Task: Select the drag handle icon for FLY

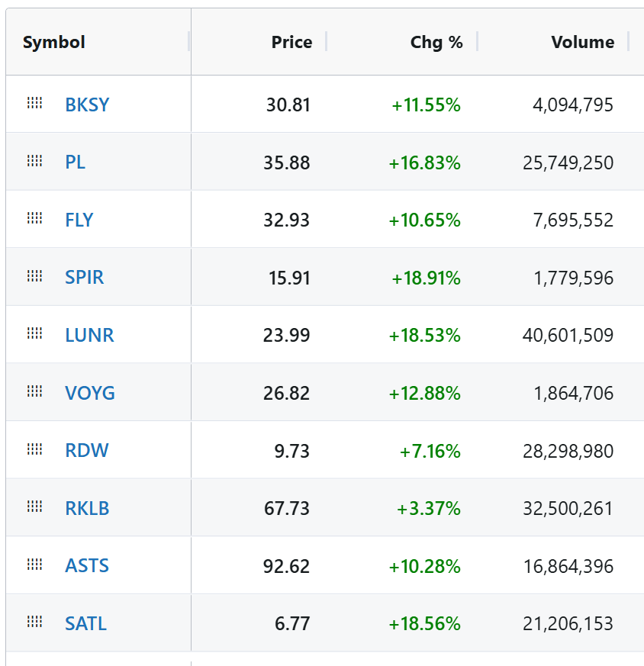Action: (x=34, y=219)
